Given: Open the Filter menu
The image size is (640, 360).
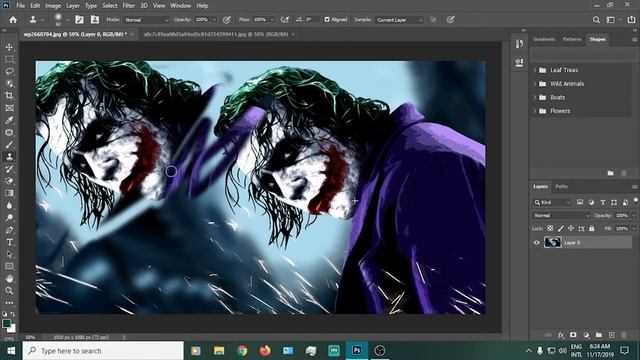Looking at the screenshot, I should [x=129, y=6].
